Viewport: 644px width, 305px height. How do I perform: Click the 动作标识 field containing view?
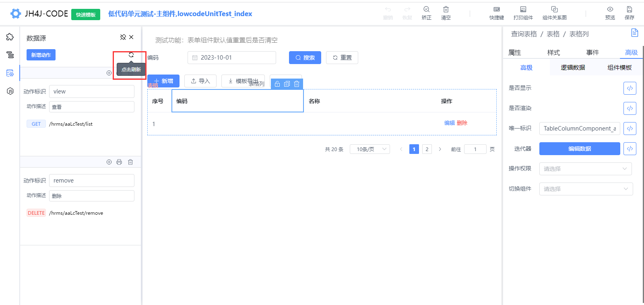[x=92, y=91]
